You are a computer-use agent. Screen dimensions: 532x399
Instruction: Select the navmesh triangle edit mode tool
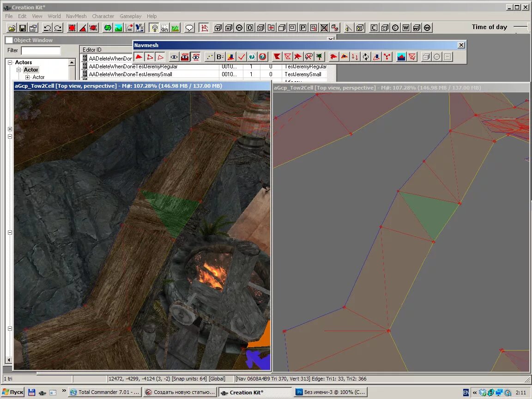(139, 57)
